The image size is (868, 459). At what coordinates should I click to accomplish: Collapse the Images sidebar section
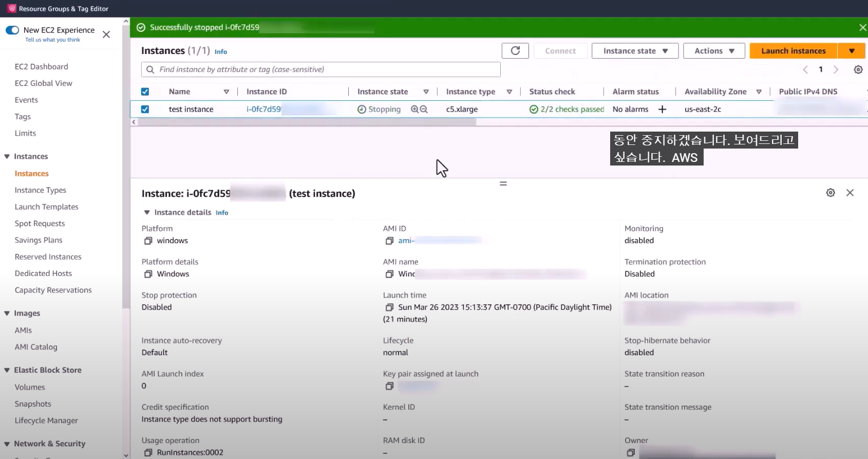point(7,313)
